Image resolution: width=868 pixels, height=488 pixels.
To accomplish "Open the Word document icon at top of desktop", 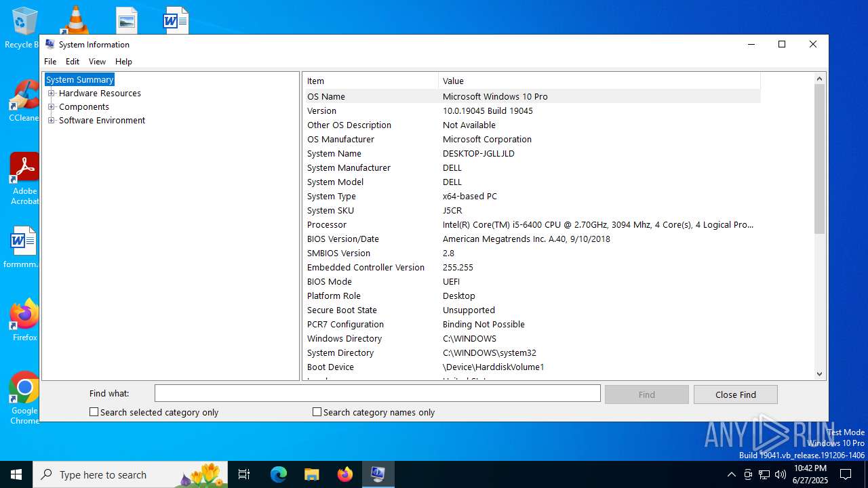I will [x=176, y=20].
